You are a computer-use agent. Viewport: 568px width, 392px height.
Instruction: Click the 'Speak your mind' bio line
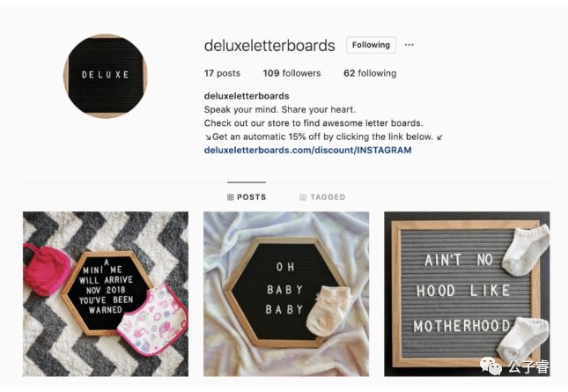(x=280, y=109)
